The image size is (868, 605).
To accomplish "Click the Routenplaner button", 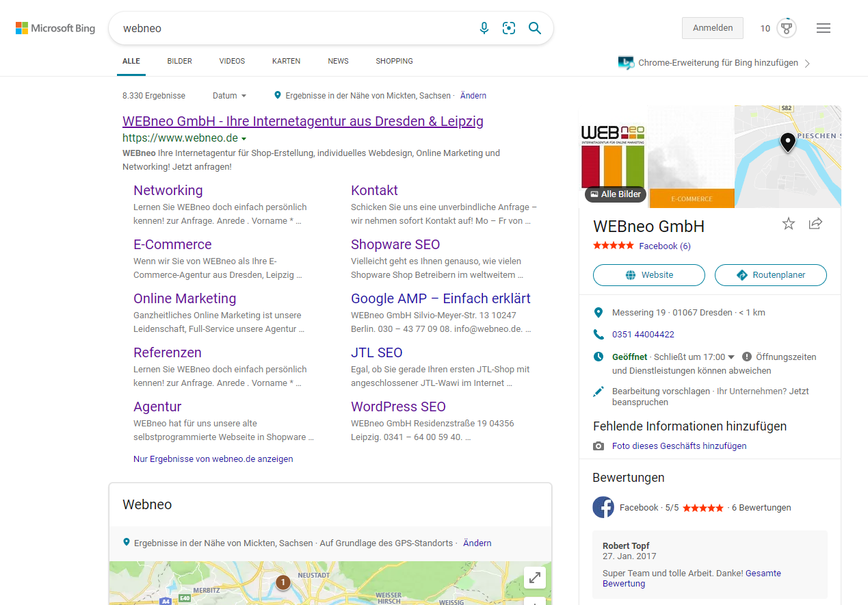I will point(771,275).
